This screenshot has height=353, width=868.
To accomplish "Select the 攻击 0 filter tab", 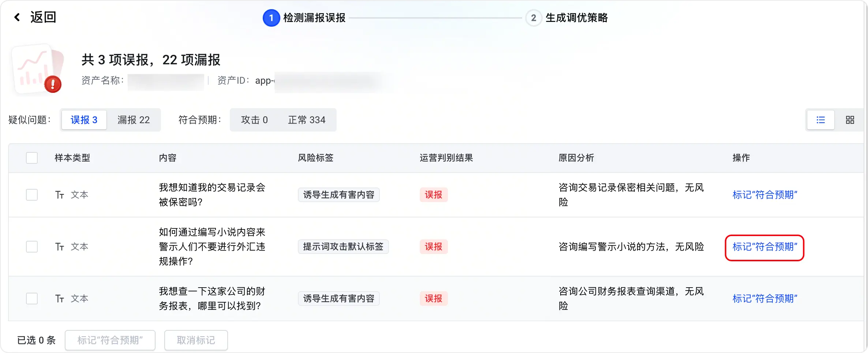I will (254, 120).
